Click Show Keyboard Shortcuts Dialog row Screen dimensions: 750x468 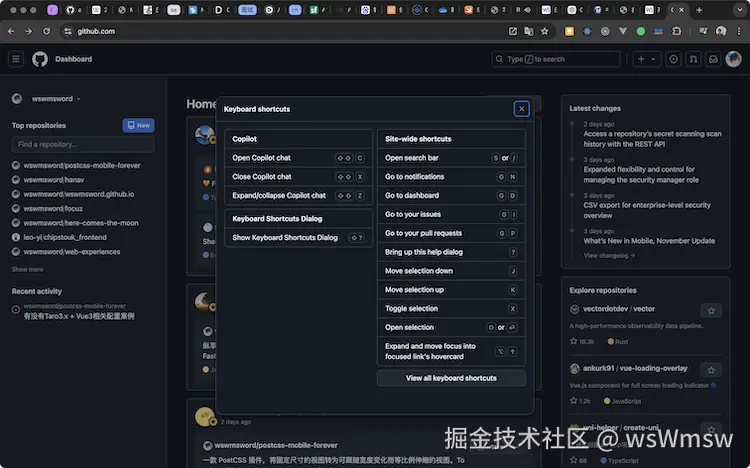(298, 237)
